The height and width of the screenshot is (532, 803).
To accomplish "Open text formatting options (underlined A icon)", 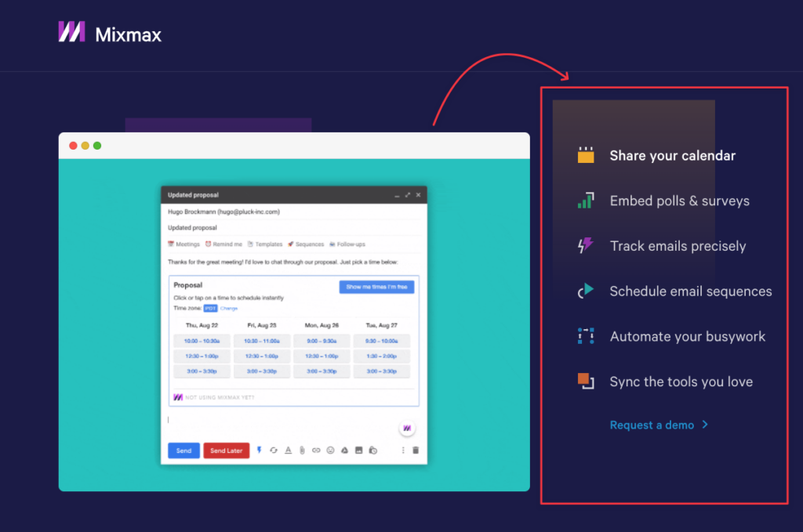I will pyautogui.click(x=288, y=451).
